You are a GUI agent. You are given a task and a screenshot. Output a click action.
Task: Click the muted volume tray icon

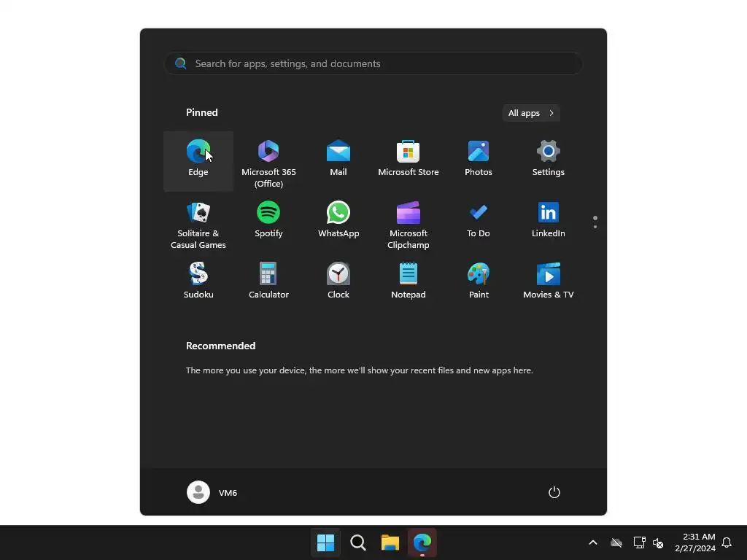[x=658, y=542]
